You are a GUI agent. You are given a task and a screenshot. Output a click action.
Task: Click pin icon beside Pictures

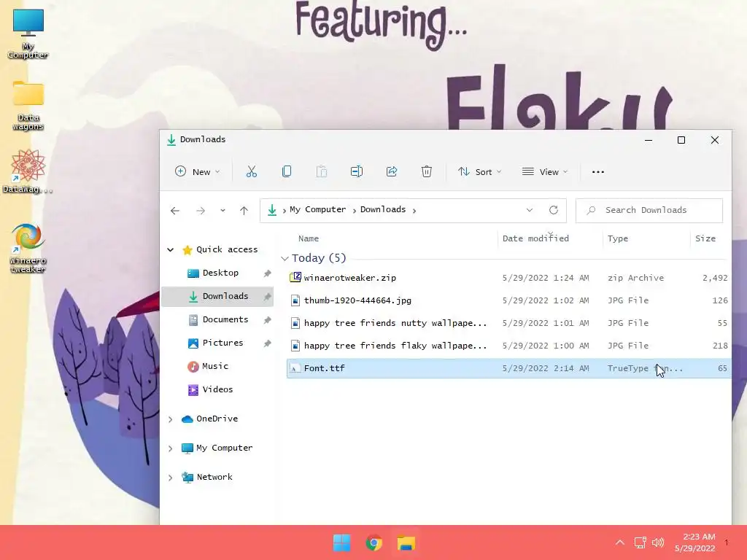[267, 343]
